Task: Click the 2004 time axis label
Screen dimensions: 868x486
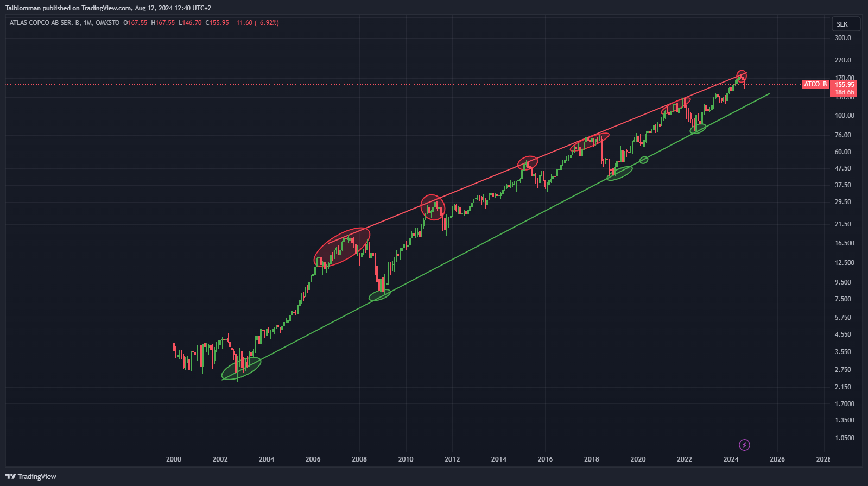Action: click(x=267, y=459)
